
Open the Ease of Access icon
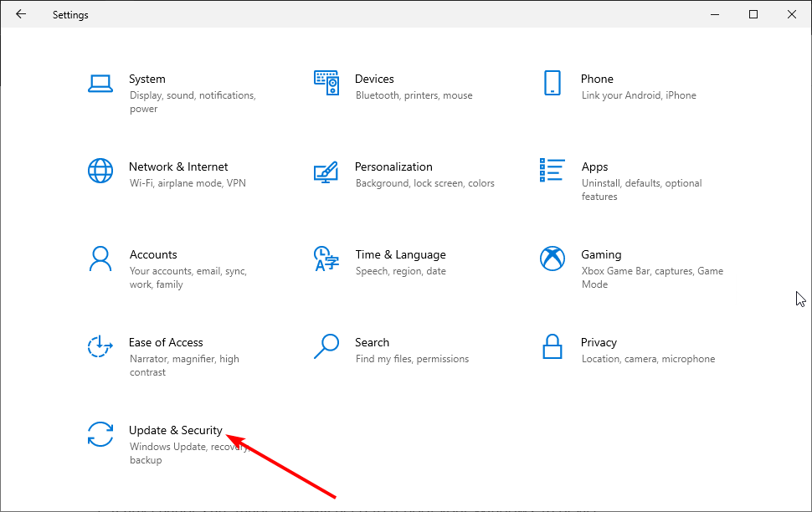click(100, 346)
